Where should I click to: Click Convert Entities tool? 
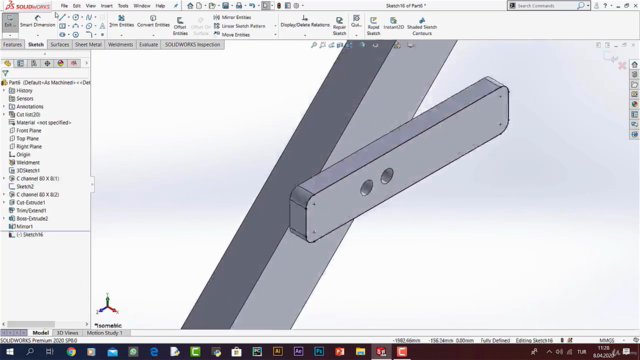click(x=153, y=21)
